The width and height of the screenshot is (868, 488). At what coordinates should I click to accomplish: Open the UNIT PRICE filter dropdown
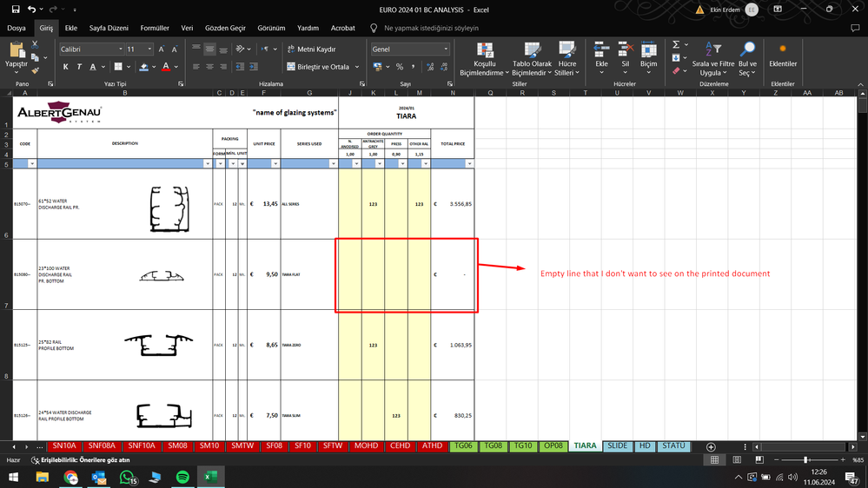click(275, 164)
